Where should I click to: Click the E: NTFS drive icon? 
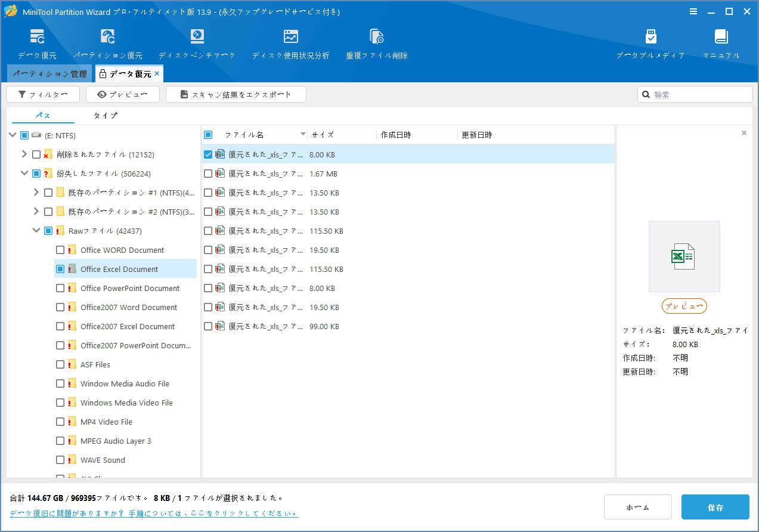pyautogui.click(x=36, y=135)
